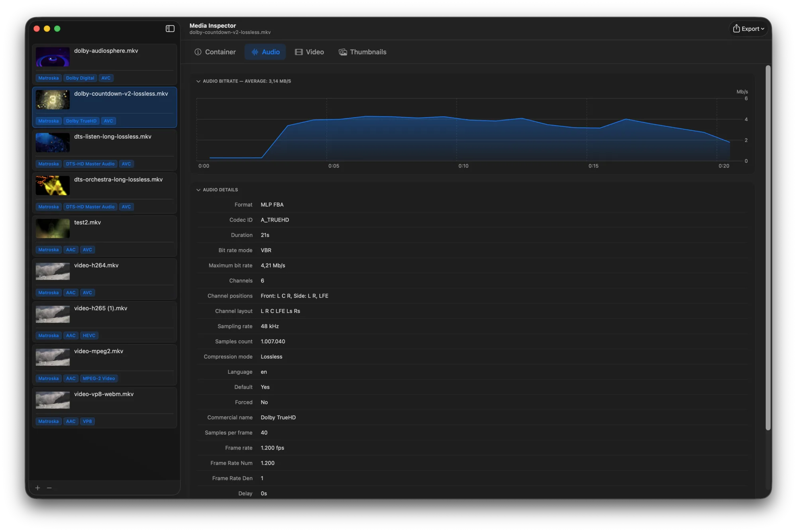Select dts-listen-long-lossless.mkv in file list
This screenshot has height=532, width=797.
pos(104,150)
